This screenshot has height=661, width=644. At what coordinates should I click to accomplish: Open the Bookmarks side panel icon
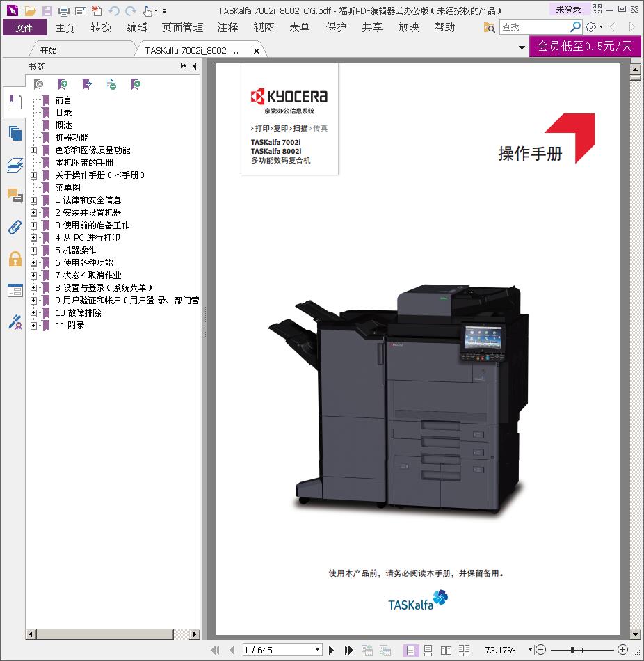click(15, 102)
